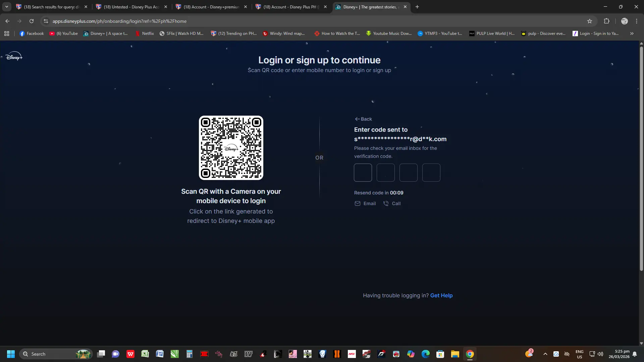Open the pulp Discover events bookmark
The height and width of the screenshot is (362, 644).
pos(543,34)
